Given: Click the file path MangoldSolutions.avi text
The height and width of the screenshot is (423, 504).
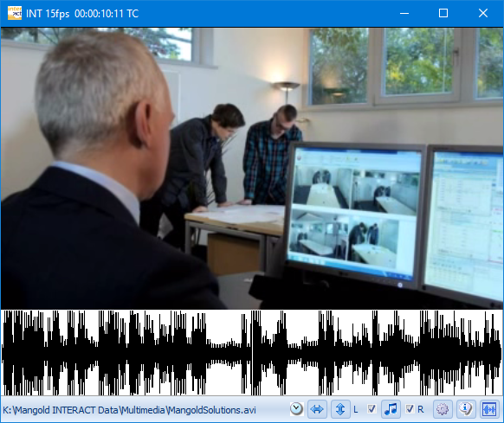Looking at the screenshot, I should pos(129,410).
